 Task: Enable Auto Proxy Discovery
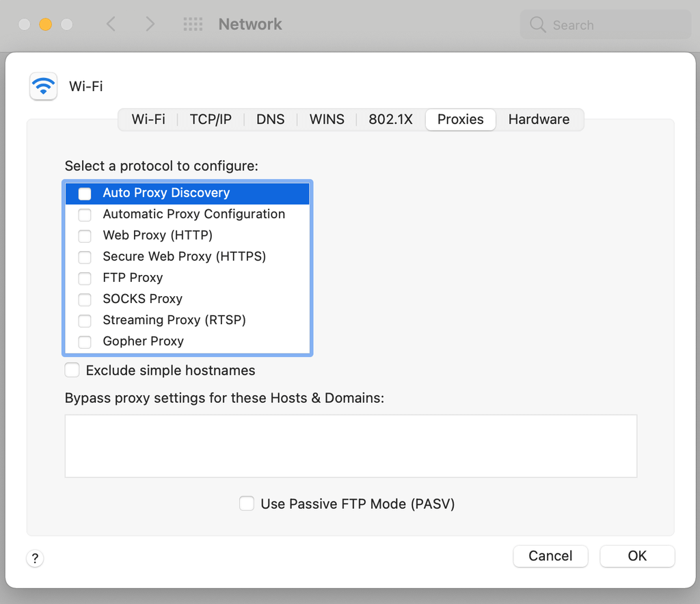coord(84,194)
